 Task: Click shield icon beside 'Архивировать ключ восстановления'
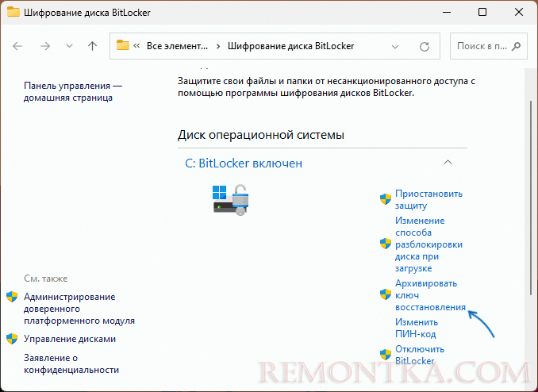click(x=386, y=294)
